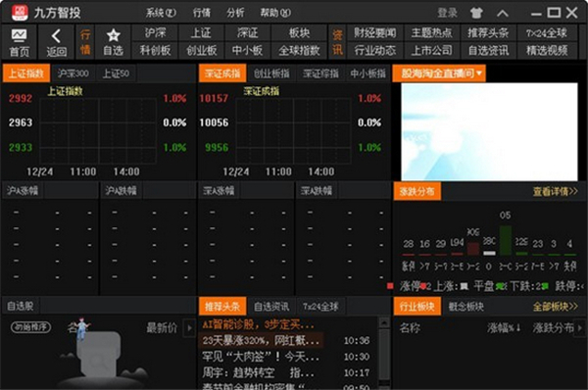Open 自选 star favorites icon

tap(113, 42)
